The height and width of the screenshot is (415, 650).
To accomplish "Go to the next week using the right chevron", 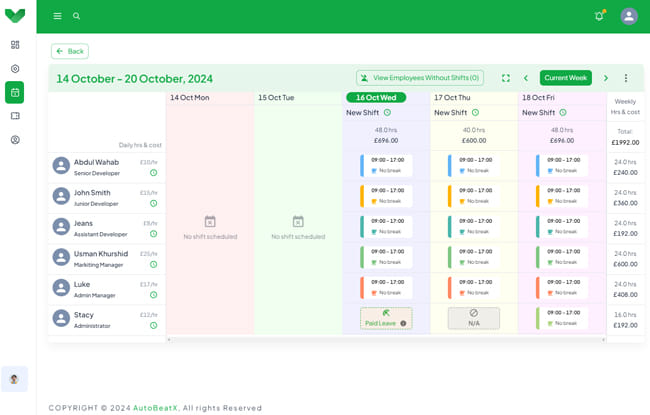I will tap(605, 78).
